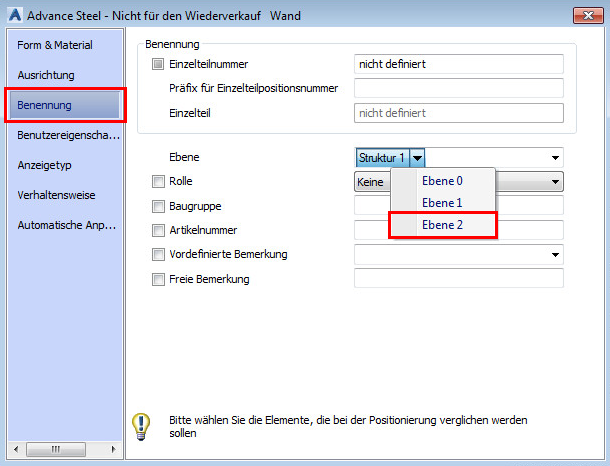Image resolution: width=610 pixels, height=466 pixels.
Task: Open the Benutzereigenschaften tab
Action: point(68,135)
